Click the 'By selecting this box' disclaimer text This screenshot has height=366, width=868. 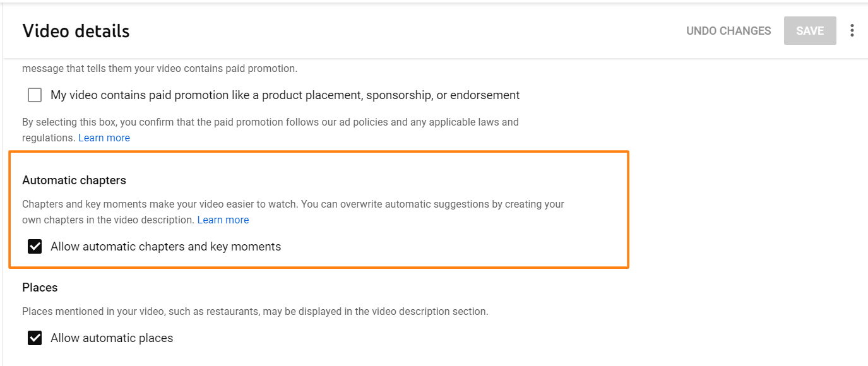click(x=270, y=130)
